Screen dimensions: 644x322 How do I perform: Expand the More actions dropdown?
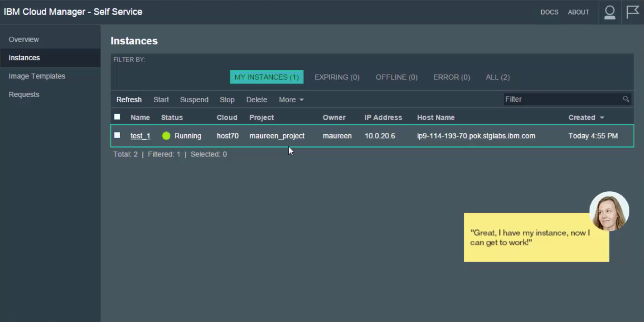point(291,100)
